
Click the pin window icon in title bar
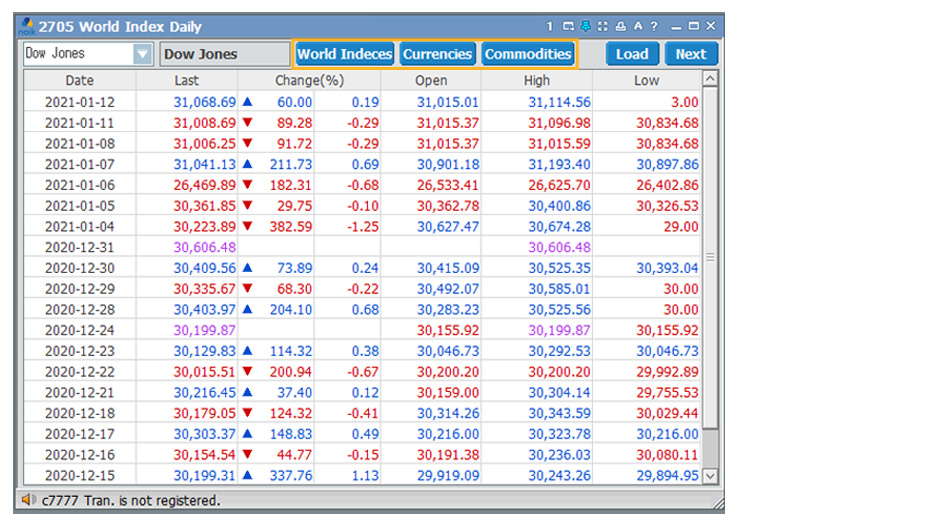(585, 26)
